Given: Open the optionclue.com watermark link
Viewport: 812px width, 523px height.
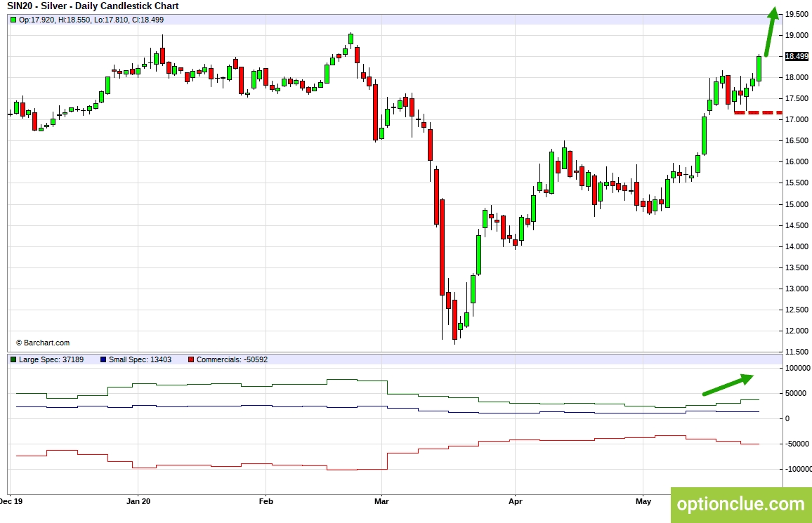Looking at the screenshot, I should (x=740, y=504).
